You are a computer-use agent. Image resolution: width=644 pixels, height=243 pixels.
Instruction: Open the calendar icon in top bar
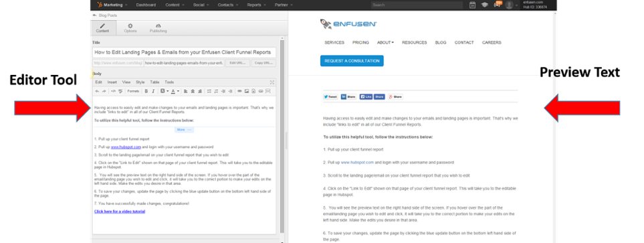(472, 5)
